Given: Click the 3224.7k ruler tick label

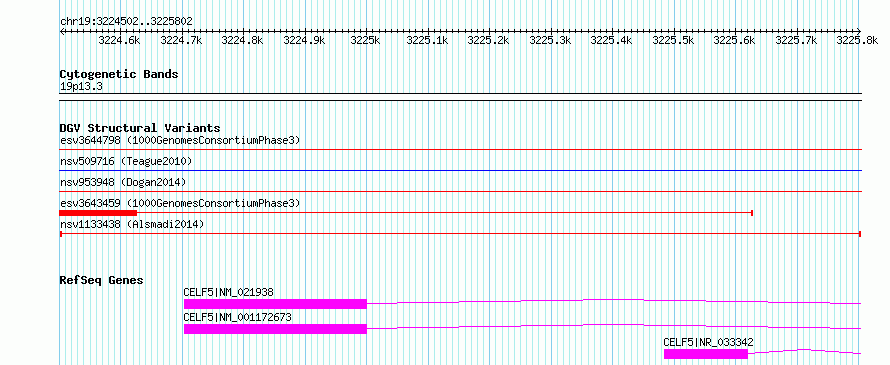Looking at the screenshot, I should pyautogui.click(x=181, y=40).
